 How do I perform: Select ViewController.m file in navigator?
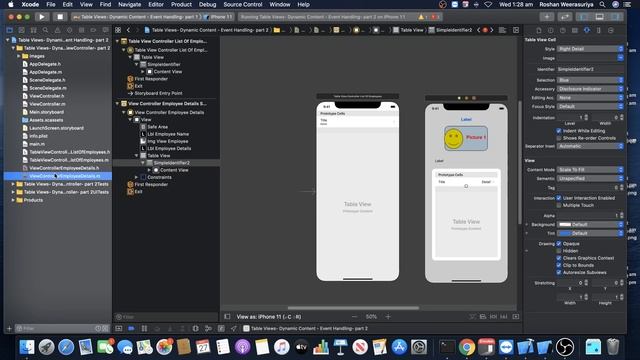coord(47,104)
